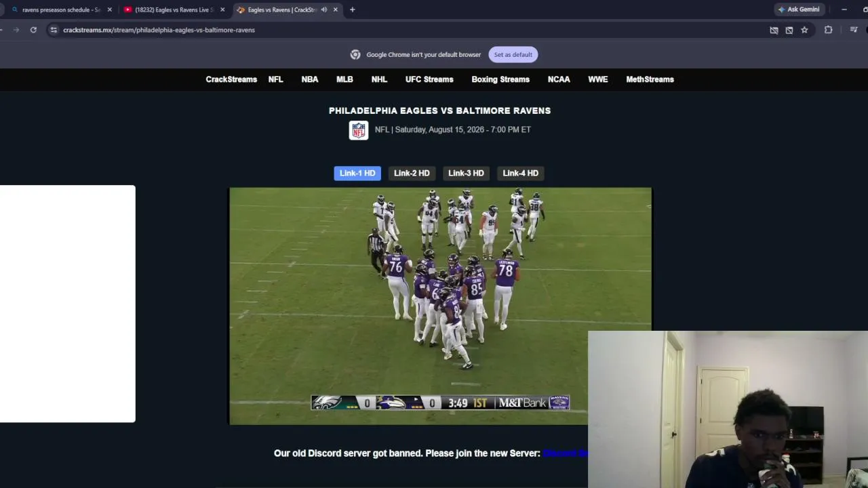This screenshot has width=868, height=488.
Task: Reload the page with the refresh icon
Action: [33, 30]
